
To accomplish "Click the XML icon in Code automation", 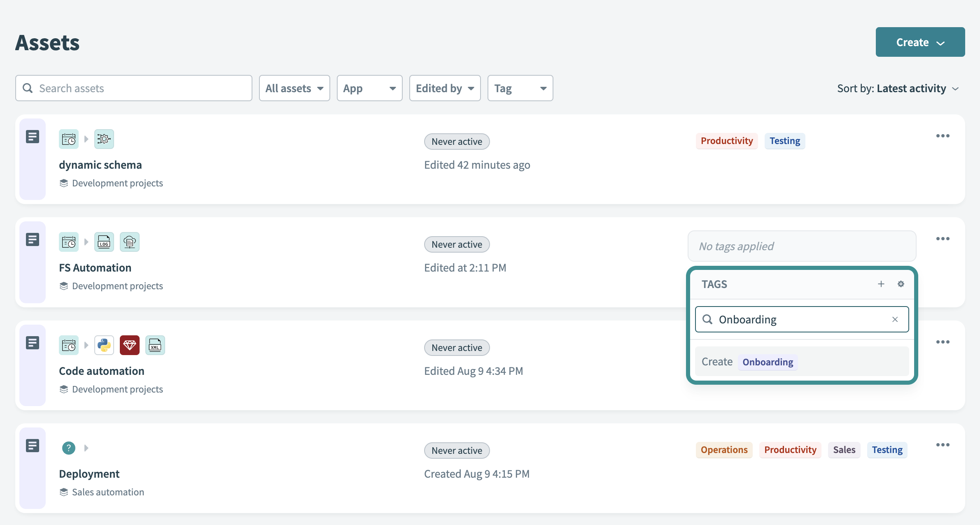I will 155,345.
